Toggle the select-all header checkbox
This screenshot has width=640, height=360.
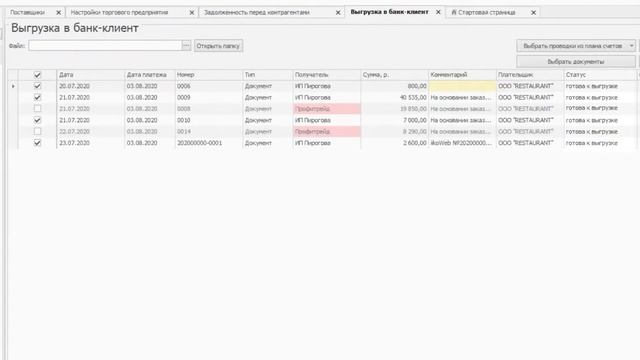coord(37,75)
